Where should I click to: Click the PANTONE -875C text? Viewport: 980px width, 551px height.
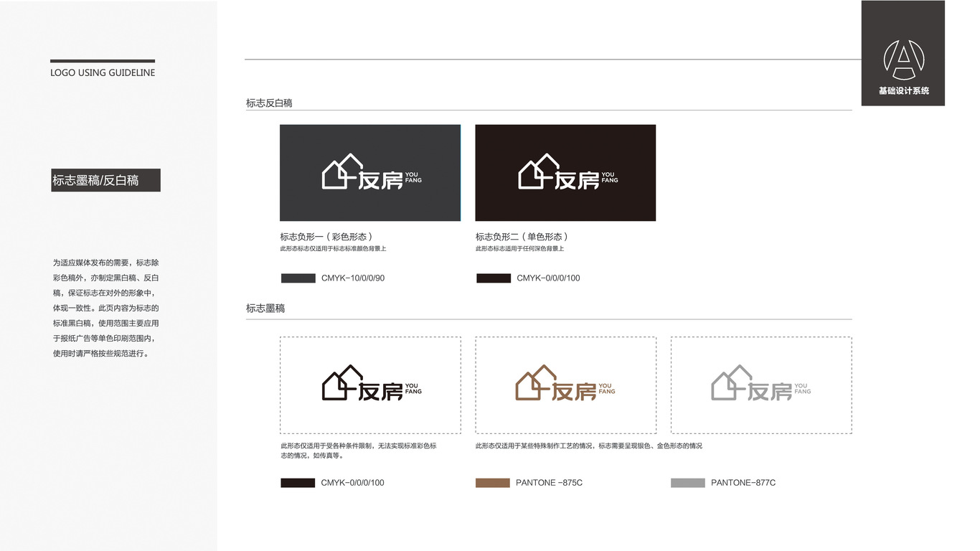coord(549,483)
